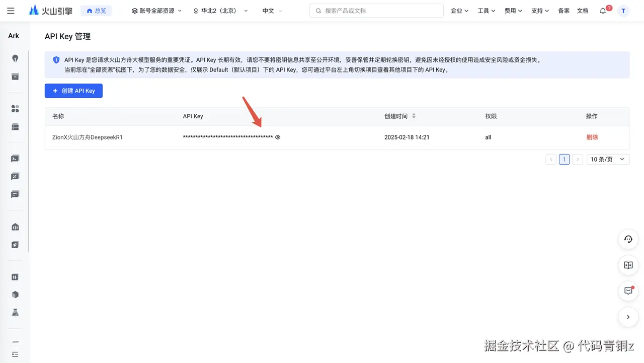The image size is (644, 363).
Task: Click the bar chart sidebar icon
Action: pyautogui.click(x=15, y=227)
